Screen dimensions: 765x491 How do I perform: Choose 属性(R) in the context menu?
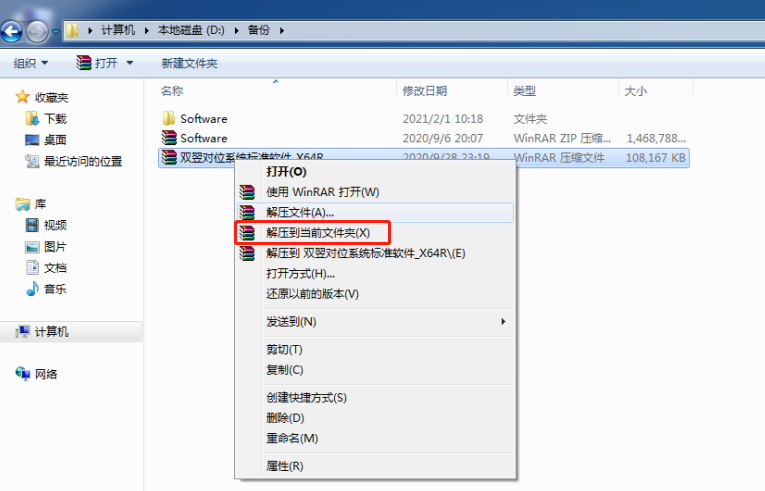(x=284, y=466)
